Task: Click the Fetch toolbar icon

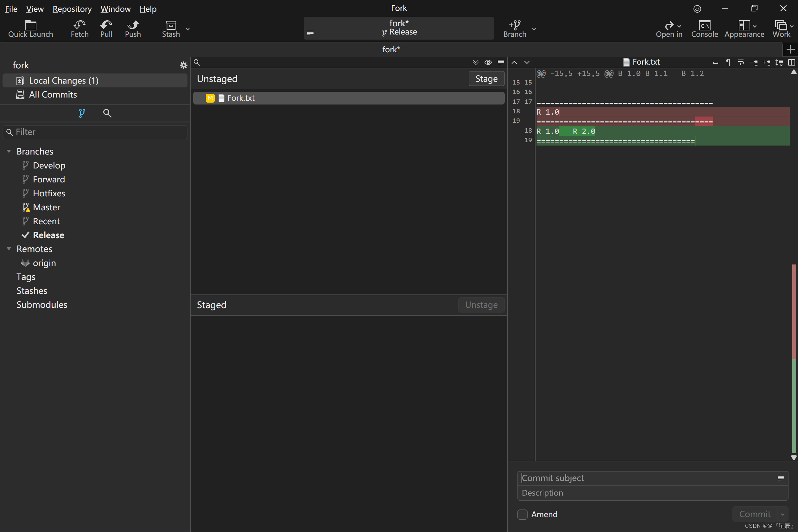Action: (x=79, y=25)
